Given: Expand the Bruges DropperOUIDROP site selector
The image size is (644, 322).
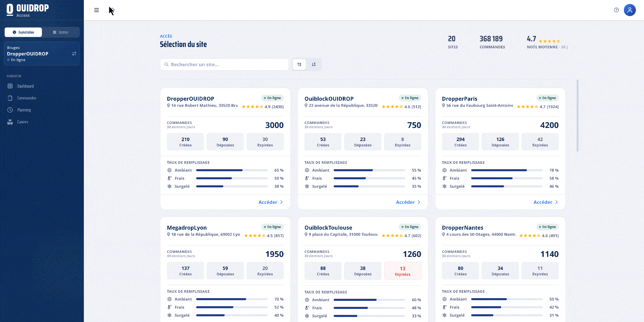Looking at the screenshot, I should (42, 54).
